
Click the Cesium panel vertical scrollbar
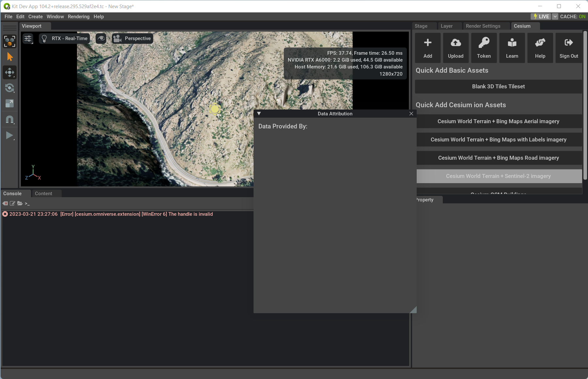click(x=585, y=105)
